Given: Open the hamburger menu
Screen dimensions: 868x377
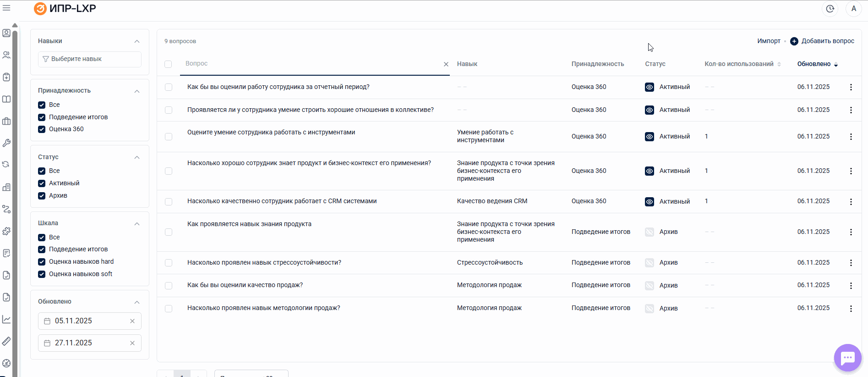Looking at the screenshot, I should click(x=6, y=8).
